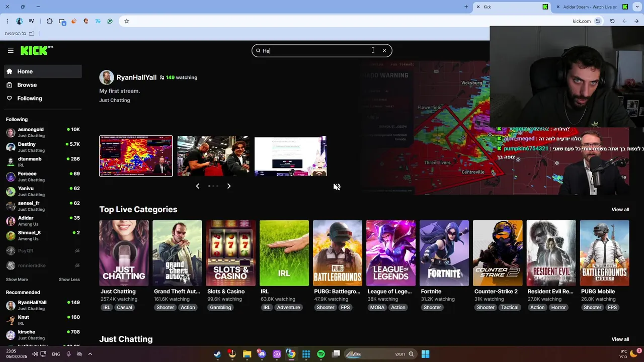The image size is (644, 362).
Task: Open Grammarly extension icon
Action: pos(110,21)
